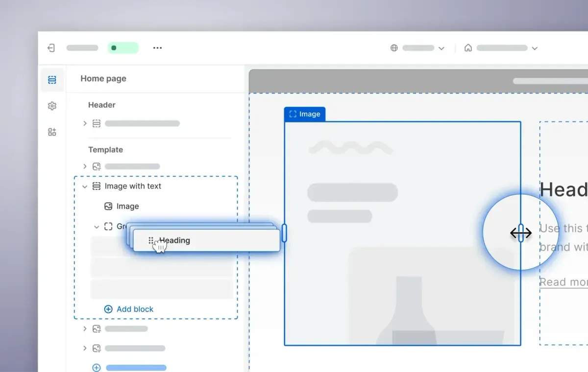Select the Sections sidebar icon

(52, 80)
